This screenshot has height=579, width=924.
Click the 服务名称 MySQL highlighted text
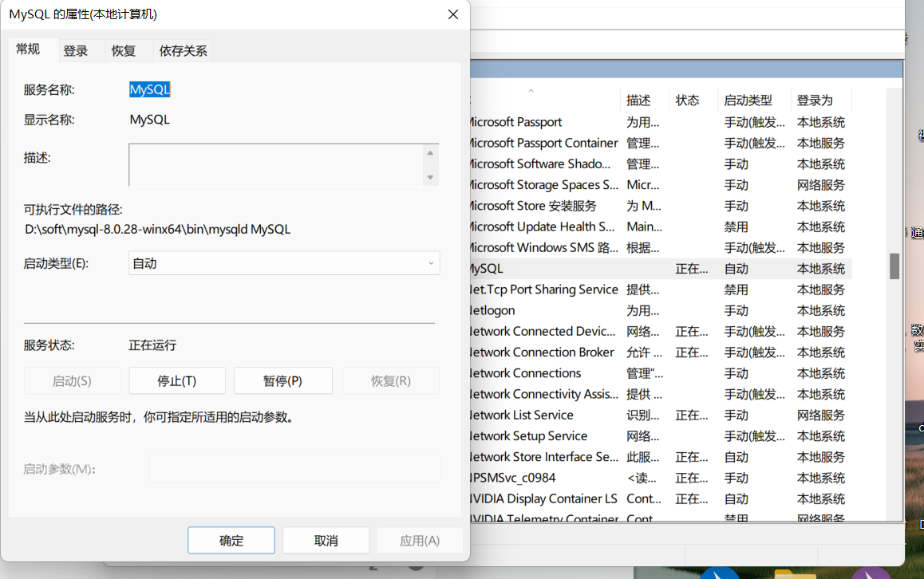point(150,89)
